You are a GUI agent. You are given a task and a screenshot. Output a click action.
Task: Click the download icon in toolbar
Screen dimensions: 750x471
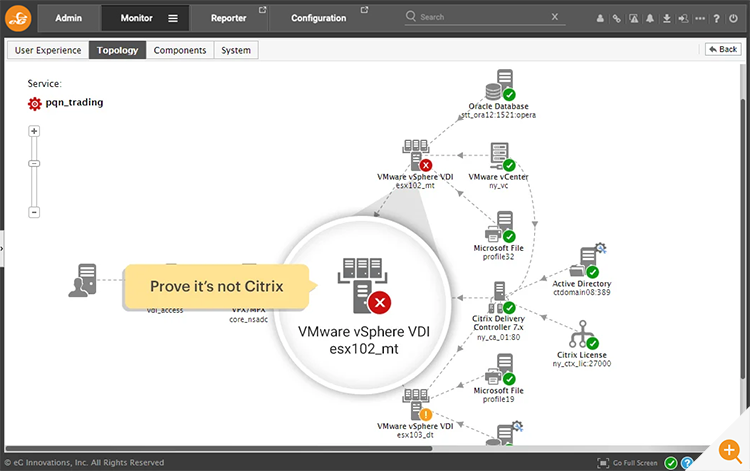pos(666,19)
